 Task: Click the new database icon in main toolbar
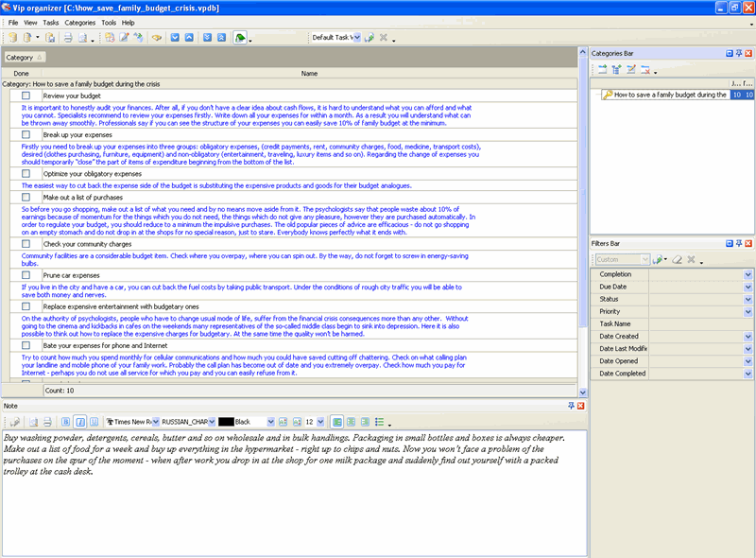pyautogui.click(x=13, y=38)
